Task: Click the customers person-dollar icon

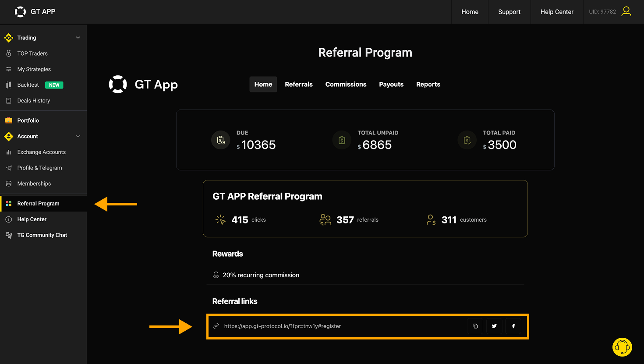Action: point(431,219)
